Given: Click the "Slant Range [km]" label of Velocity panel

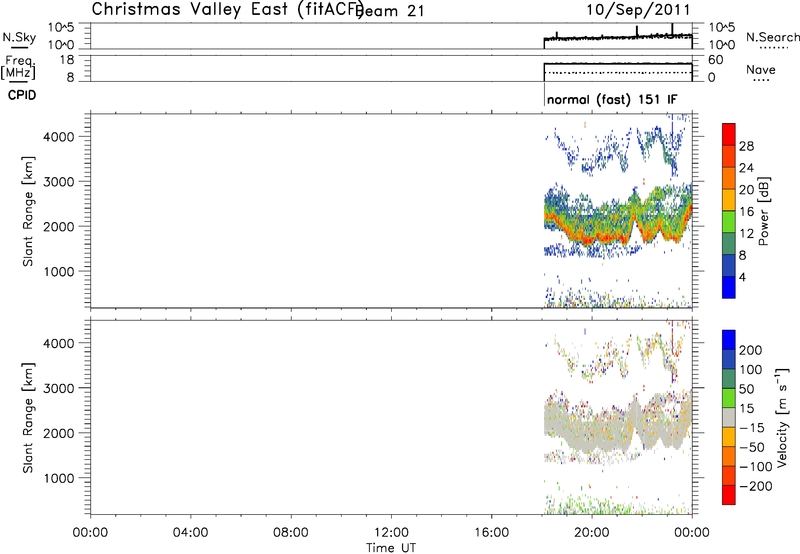Looking at the screenshot, I should [28, 418].
